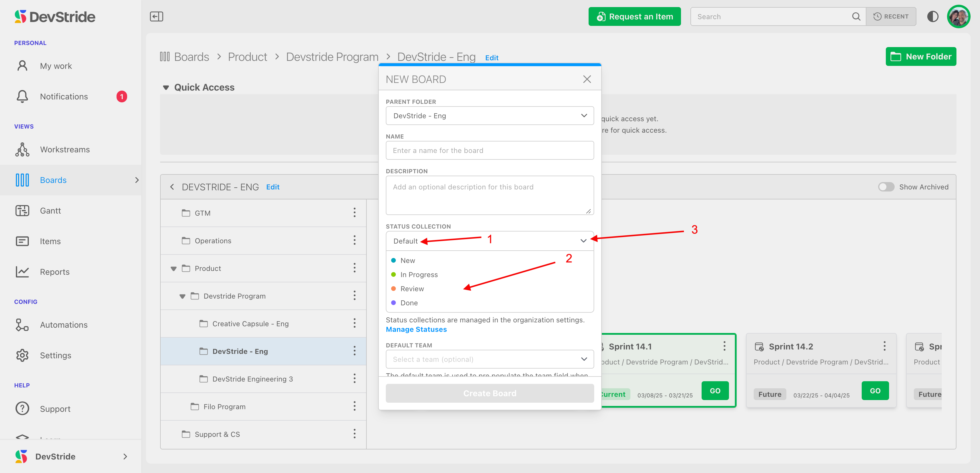This screenshot has width=980, height=473.
Task: Open Sprint 14.2 three-dot menu
Action: pos(885,346)
